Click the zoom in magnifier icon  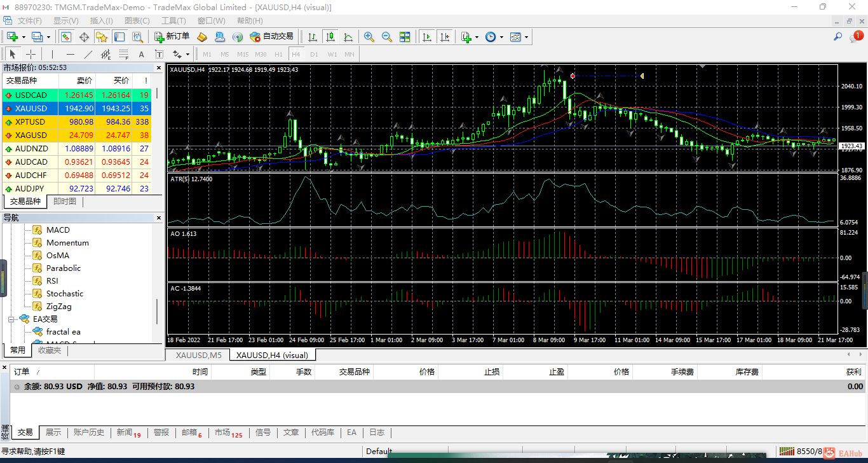369,37
